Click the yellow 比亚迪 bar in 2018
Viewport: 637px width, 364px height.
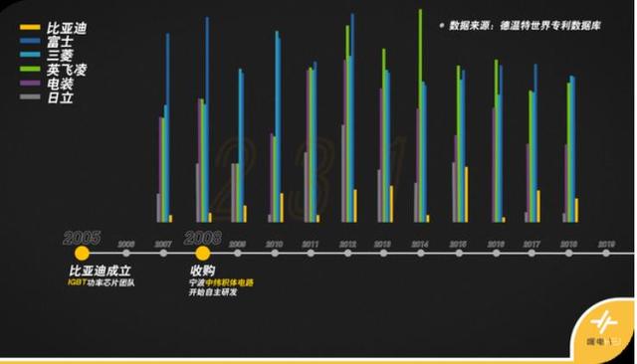[x=577, y=210]
